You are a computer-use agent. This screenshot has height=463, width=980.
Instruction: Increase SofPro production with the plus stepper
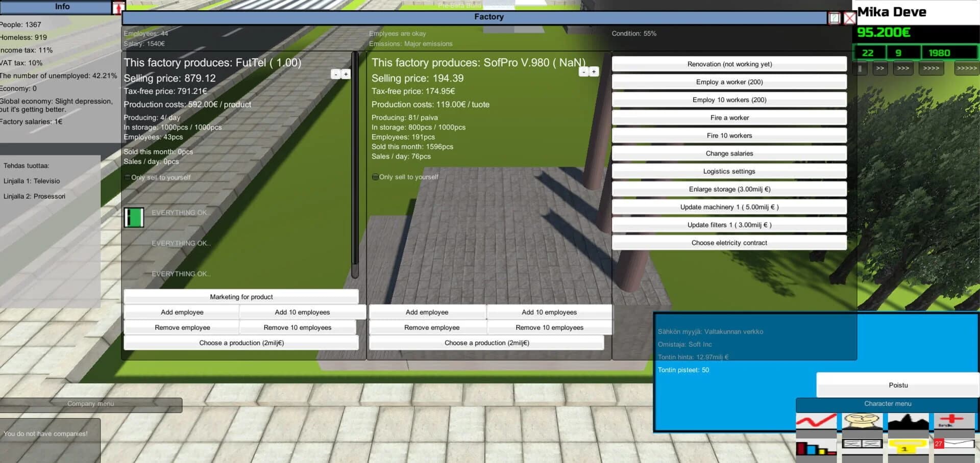[594, 71]
